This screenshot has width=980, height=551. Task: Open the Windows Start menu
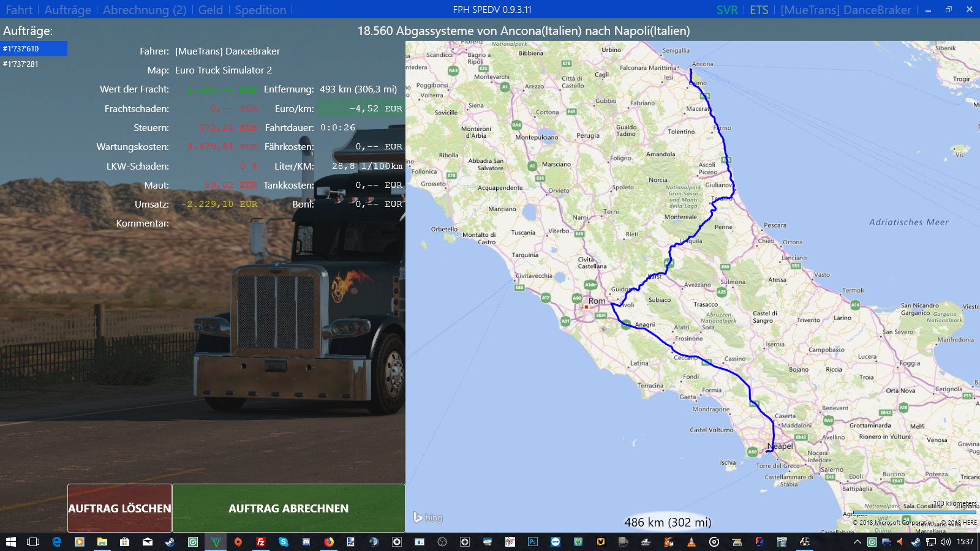(10, 542)
